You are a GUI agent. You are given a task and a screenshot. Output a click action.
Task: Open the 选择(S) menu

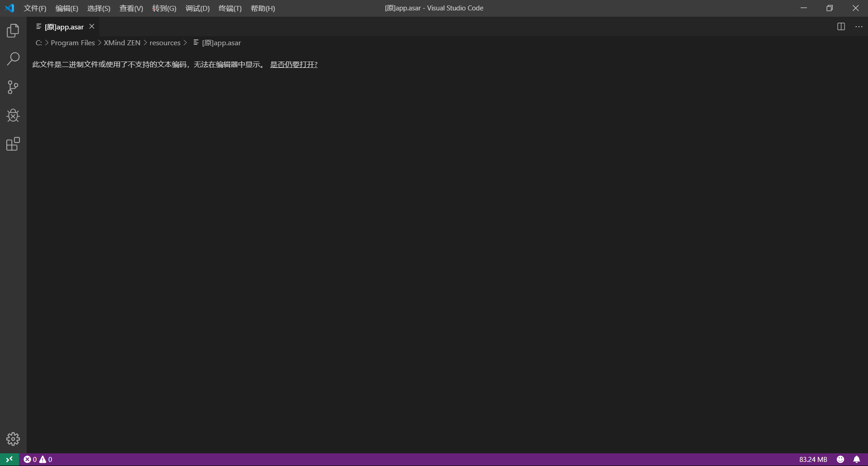99,8
